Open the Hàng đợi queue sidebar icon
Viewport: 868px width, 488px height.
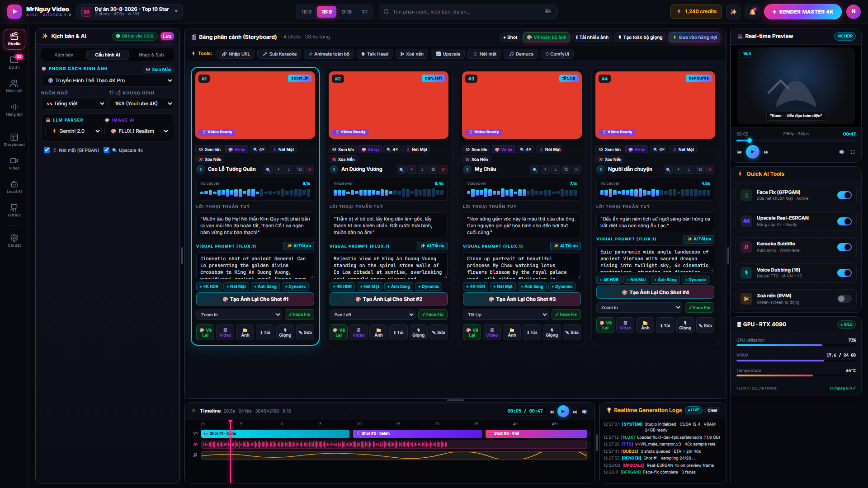point(14,110)
